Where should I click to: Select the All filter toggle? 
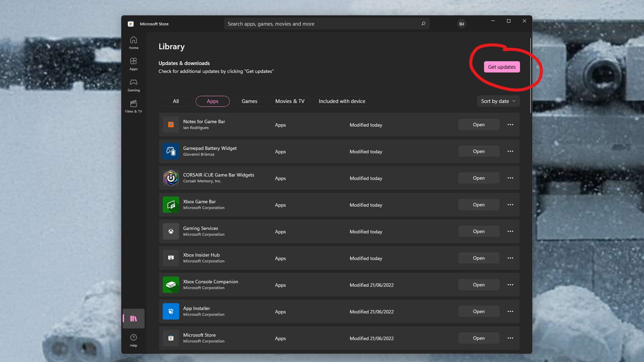point(176,101)
